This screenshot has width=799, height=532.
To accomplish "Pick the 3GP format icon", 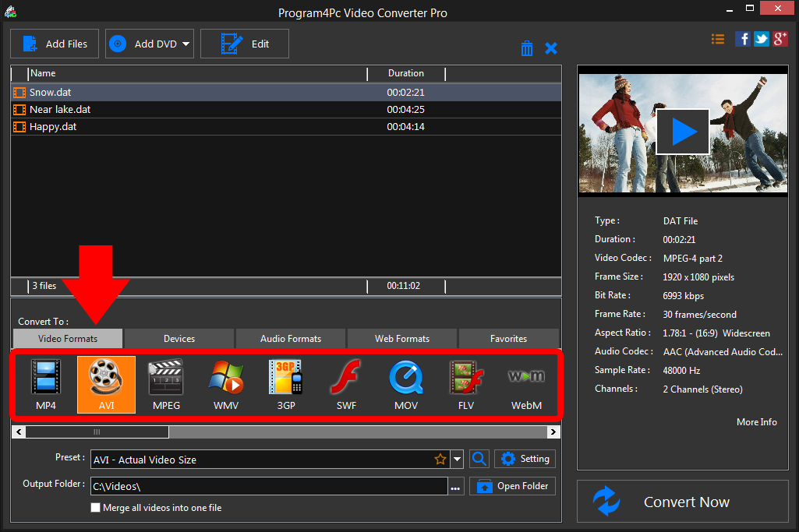I will [x=285, y=385].
